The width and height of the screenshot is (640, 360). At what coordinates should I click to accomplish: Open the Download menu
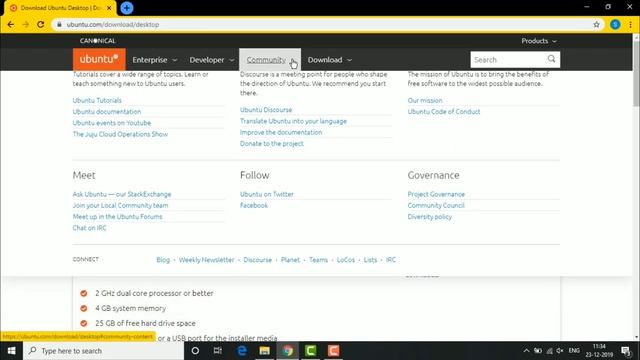pyautogui.click(x=330, y=60)
